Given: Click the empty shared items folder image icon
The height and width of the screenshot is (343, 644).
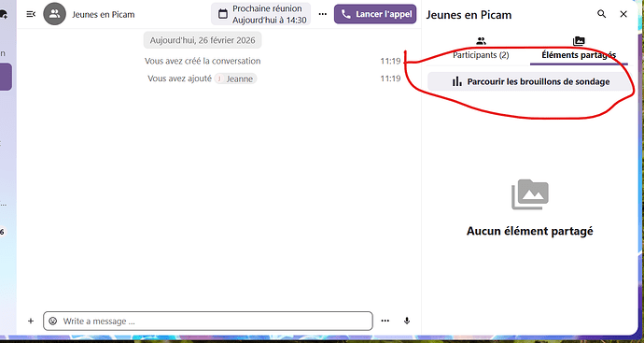Looking at the screenshot, I should (530, 194).
